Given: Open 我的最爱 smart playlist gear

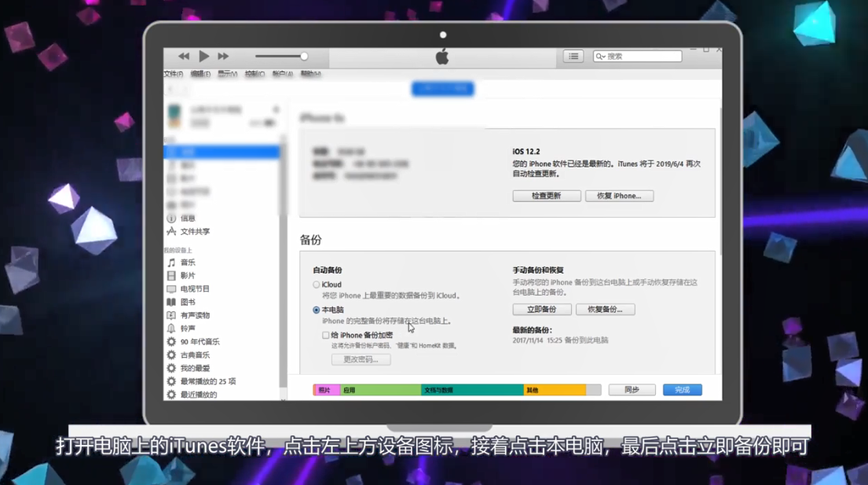Looking at the screenshot, I should click(x=171, y=368).
